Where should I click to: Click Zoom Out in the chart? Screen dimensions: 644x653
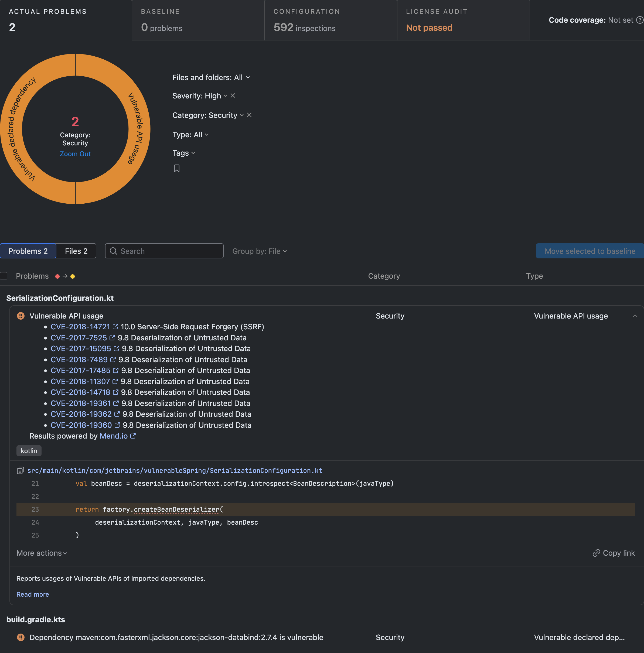point(75,154)
